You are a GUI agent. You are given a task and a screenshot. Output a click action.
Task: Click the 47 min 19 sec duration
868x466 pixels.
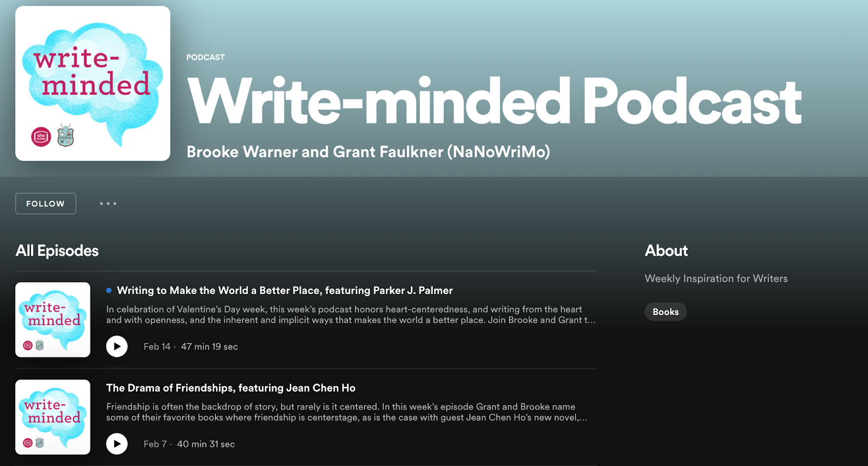tap(209, 347)
